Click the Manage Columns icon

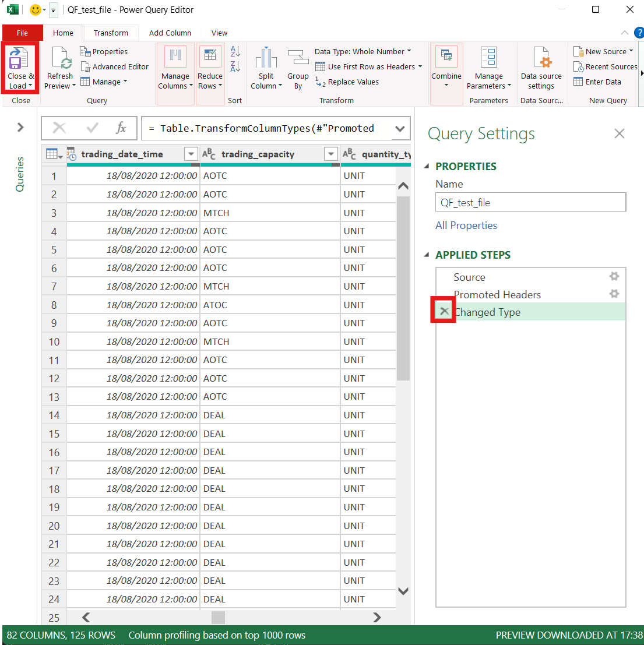[x=175, y=57]
